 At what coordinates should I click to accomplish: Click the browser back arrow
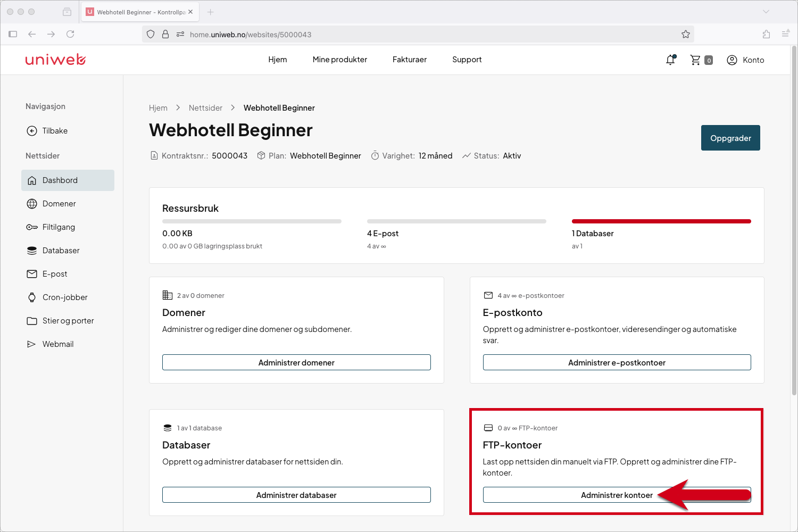click(32, 34)
